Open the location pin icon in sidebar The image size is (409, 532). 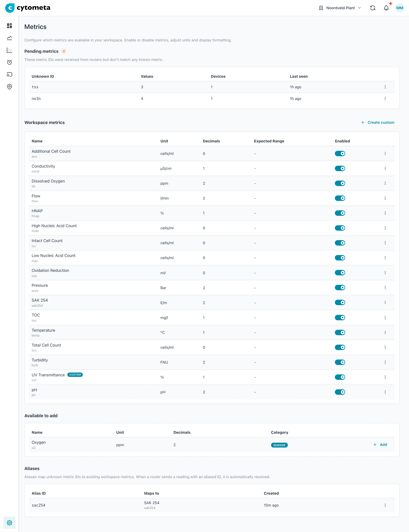click(9, 87)
